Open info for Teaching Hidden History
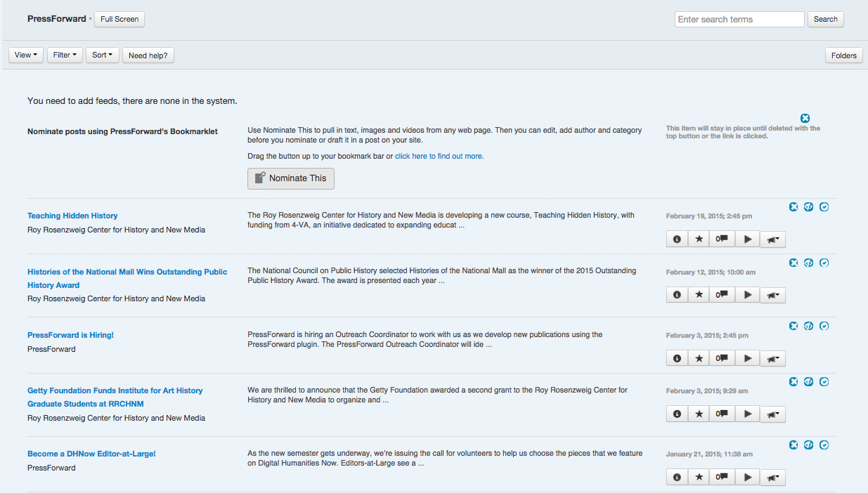The width and height of the screenshot is (868, 493). tap(677, 239)
